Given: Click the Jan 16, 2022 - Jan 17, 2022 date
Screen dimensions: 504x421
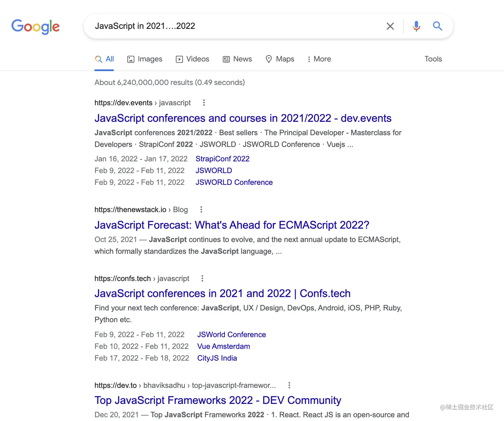Looking at the screenshot, I should click(x=141, y=159).
